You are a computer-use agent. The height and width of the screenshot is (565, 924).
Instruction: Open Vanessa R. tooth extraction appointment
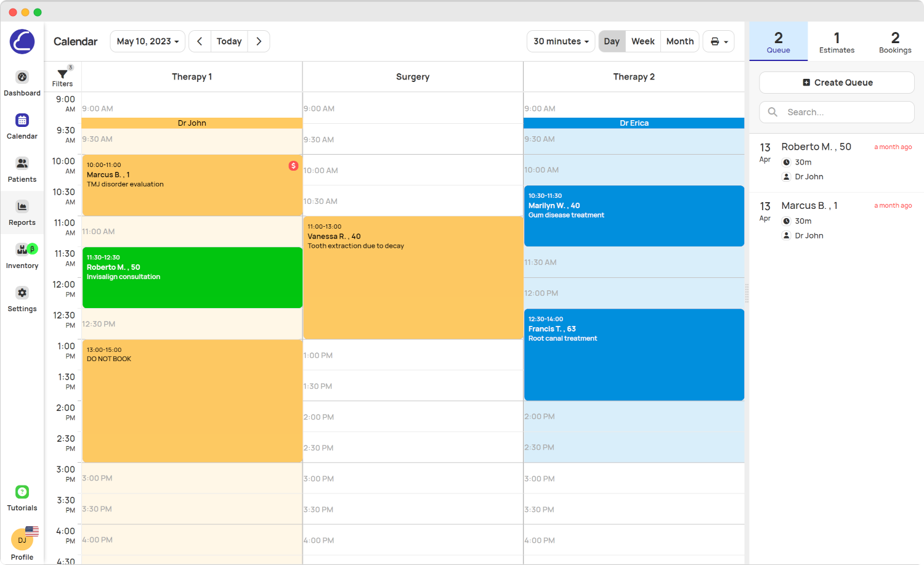413,277
